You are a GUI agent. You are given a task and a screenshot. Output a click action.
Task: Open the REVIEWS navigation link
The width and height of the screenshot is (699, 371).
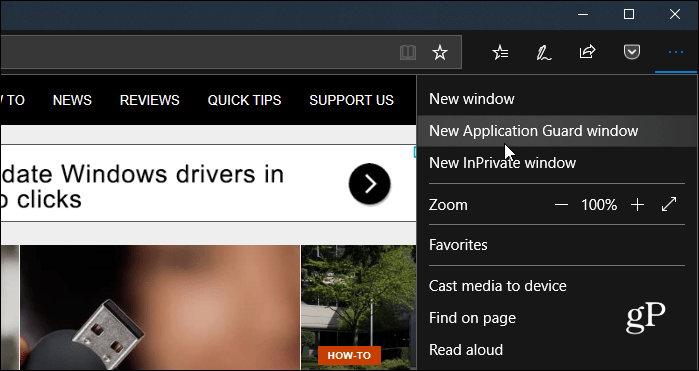click(149, 100)
